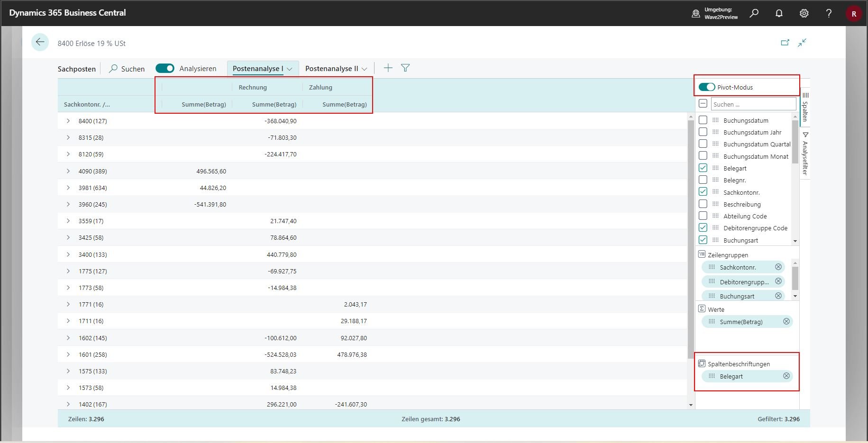This screenshot has height=443, width=868.
Task: Click Zeilengruppen scrollbar down arrow
Action: pos(795,296)
